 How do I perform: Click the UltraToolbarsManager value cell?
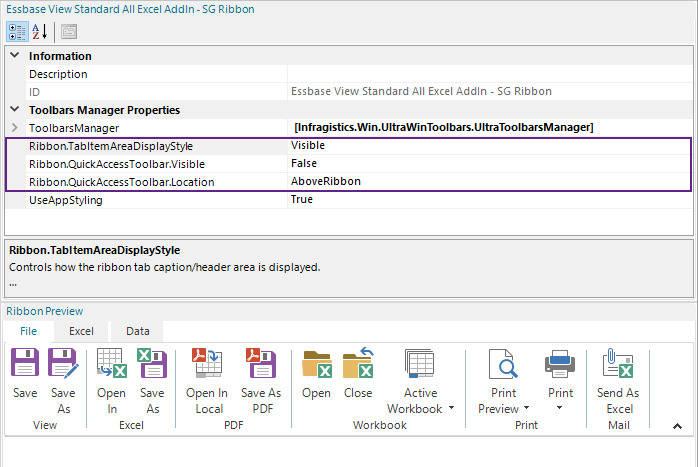(x=490, y=127)
